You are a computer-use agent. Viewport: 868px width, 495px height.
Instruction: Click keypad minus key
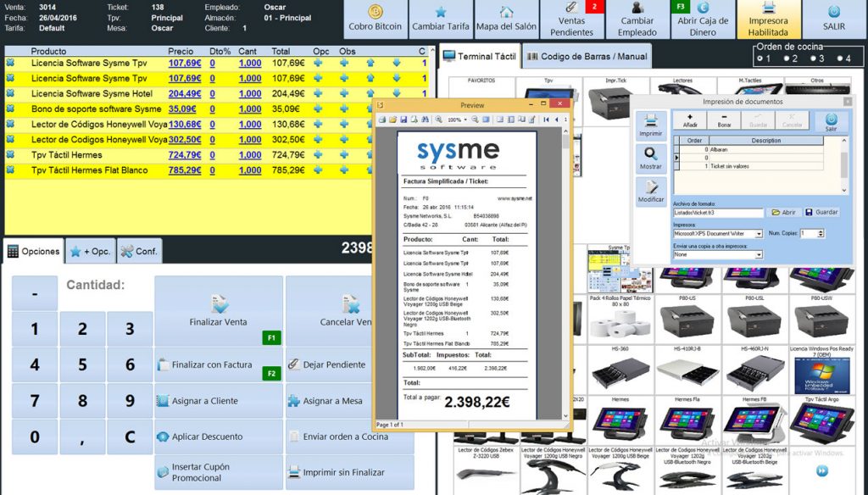pyautogui.click(x=35, y=293)
